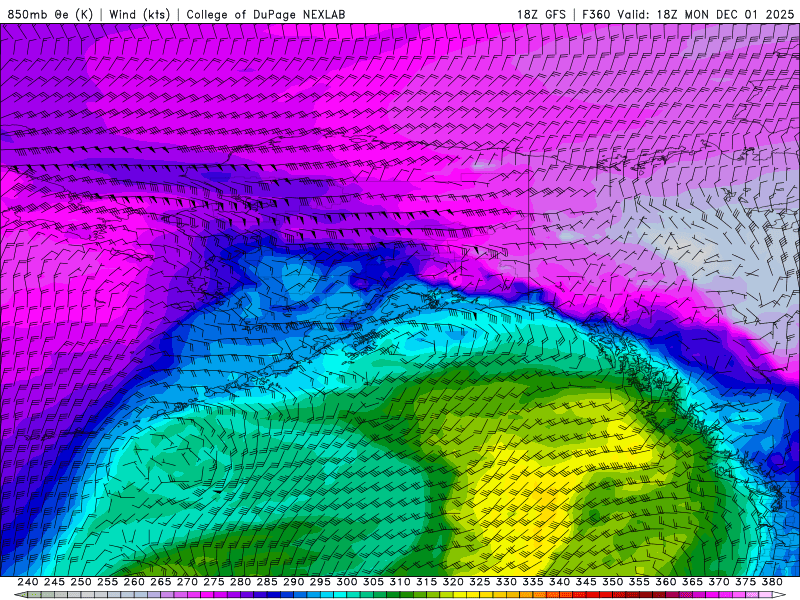Click the 300 value on the color scale
The width and height of the screenshot is (800, 600).
pos(346,582)
